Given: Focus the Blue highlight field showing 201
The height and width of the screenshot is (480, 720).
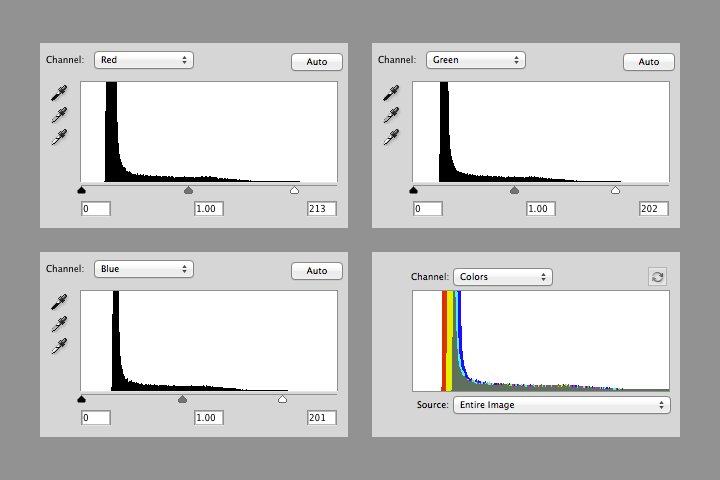Looking at the screenshot, I should click(x=322, y=418).
